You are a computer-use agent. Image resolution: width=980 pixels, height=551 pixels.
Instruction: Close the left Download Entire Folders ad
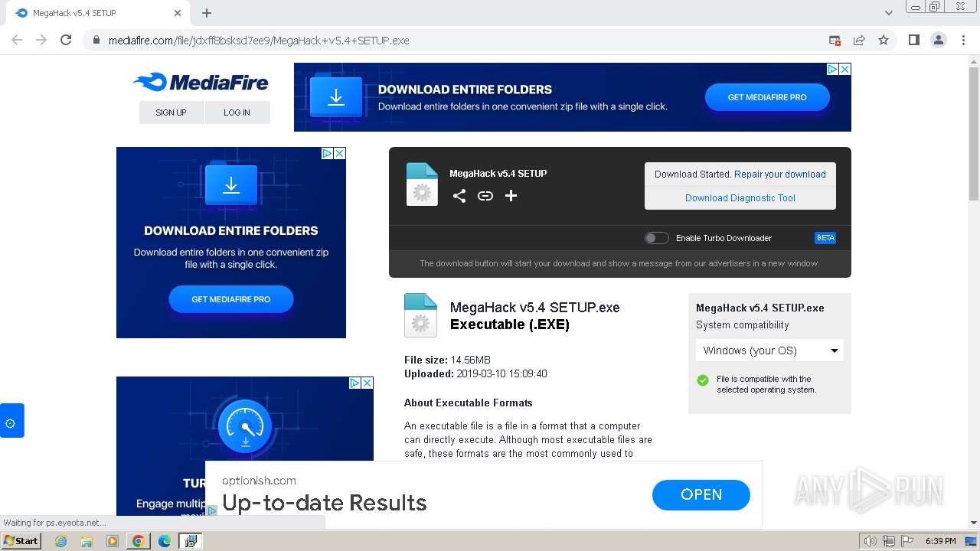(x=340, y=153)
